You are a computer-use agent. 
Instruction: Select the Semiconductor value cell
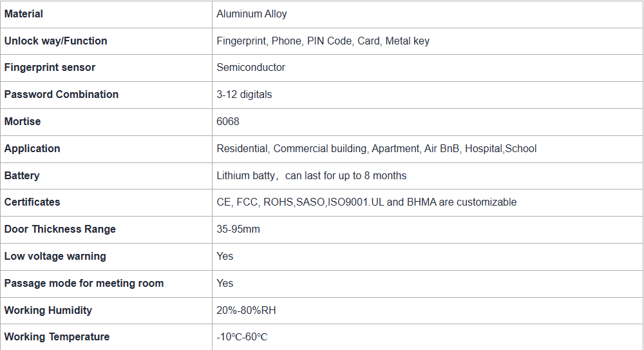coord(251,67)
